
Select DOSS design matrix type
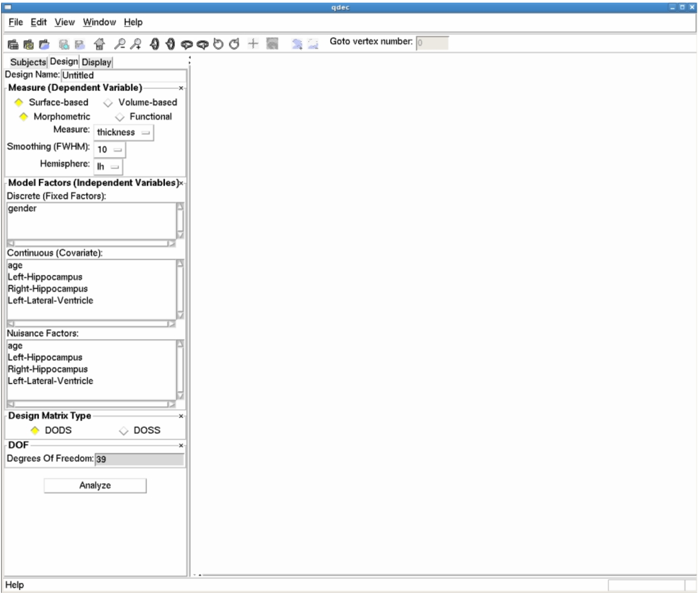140,430
